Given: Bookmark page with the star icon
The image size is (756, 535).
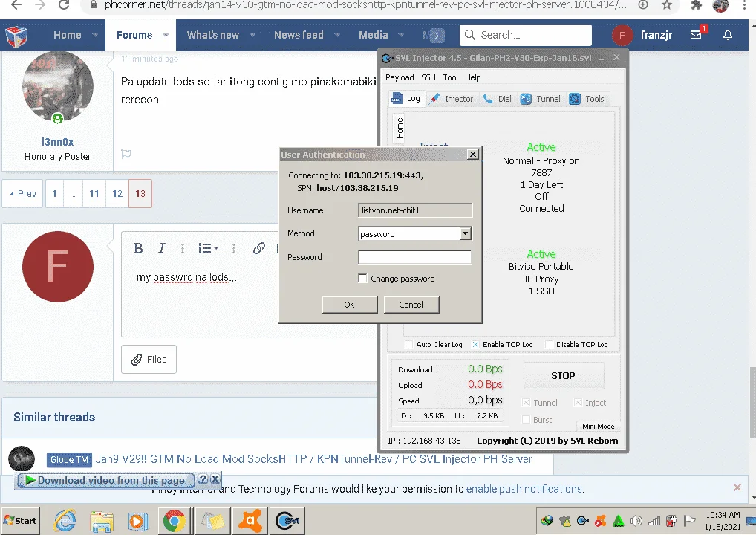Looking at the screenshot, I should (666, 5).
